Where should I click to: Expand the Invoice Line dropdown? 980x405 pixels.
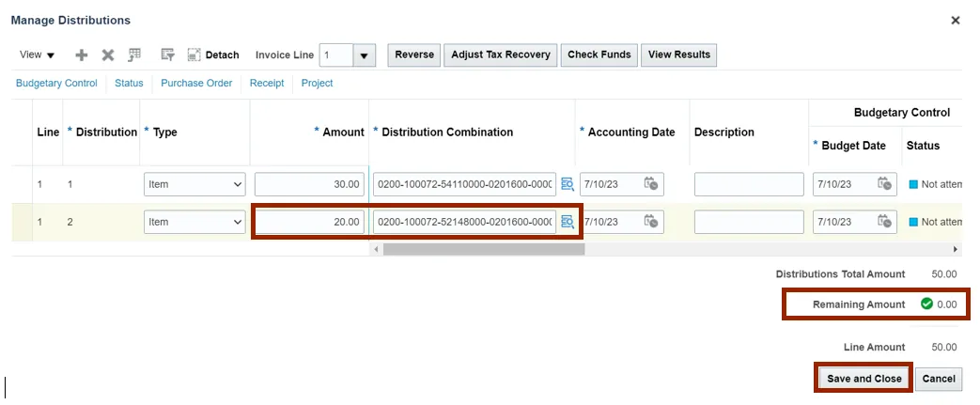point(365,55)
